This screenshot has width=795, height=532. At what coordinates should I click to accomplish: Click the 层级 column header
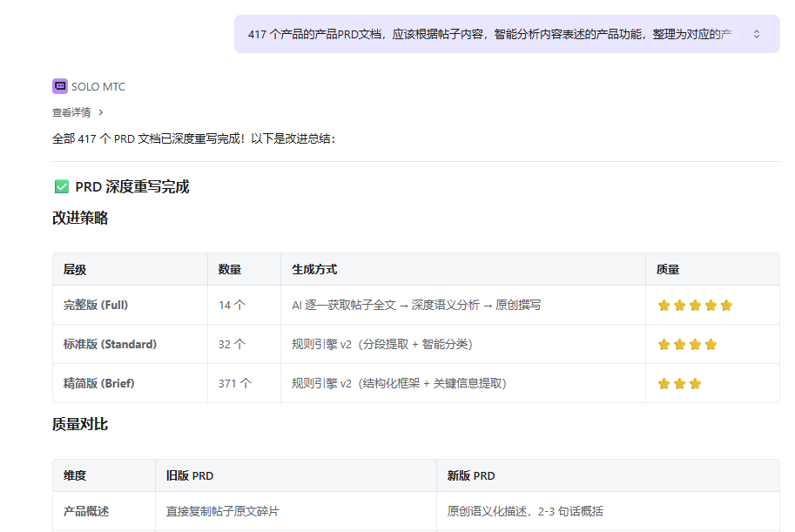tap(75, 270)
